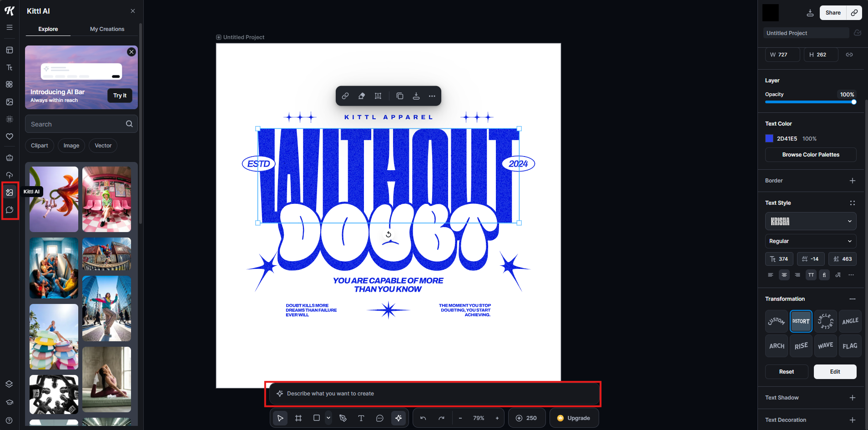
Task: Open the KRISHA font dropdown
Action: pyautogui.click(x=811, y=222)
